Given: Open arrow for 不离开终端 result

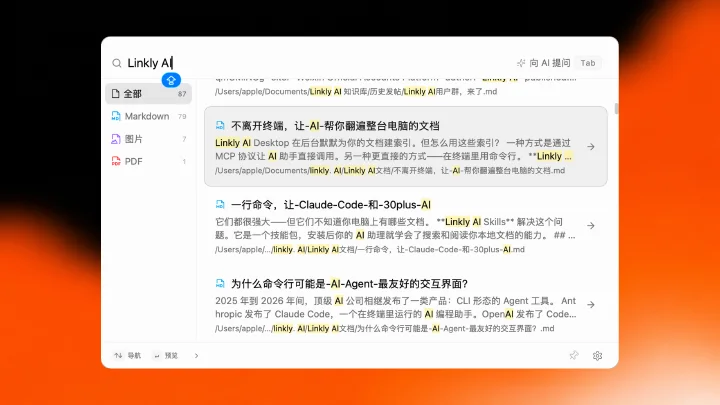Looking at the screenshot, I should click(x=591, y=147).
